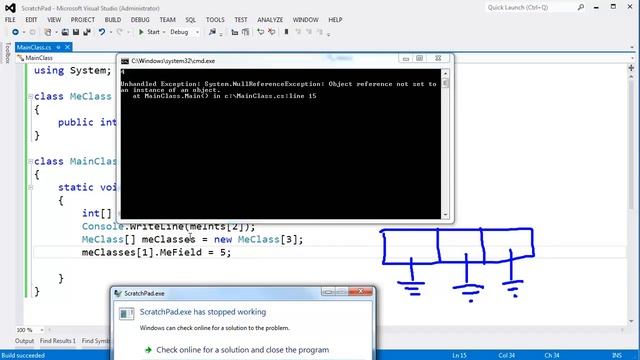Viewport: 640px width, 360px height.
Task: Click the Decrease Indent toolbar icon
Action: 235,32
